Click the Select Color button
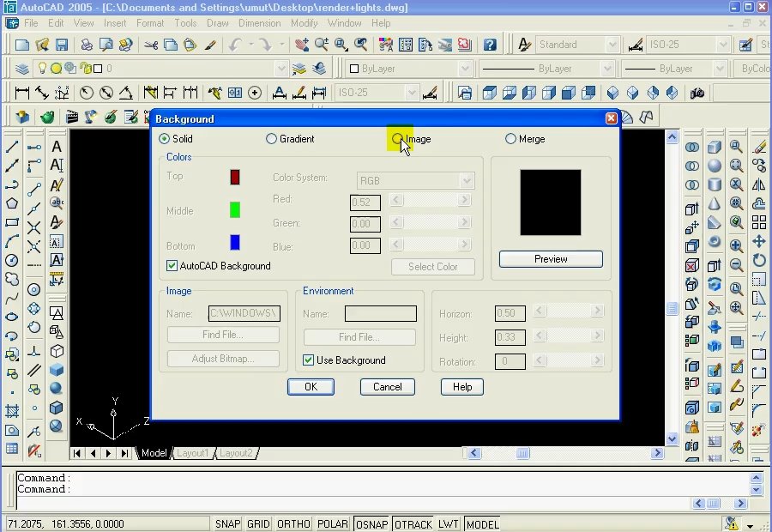Screen dimensions: 772x532 point(433,267)
